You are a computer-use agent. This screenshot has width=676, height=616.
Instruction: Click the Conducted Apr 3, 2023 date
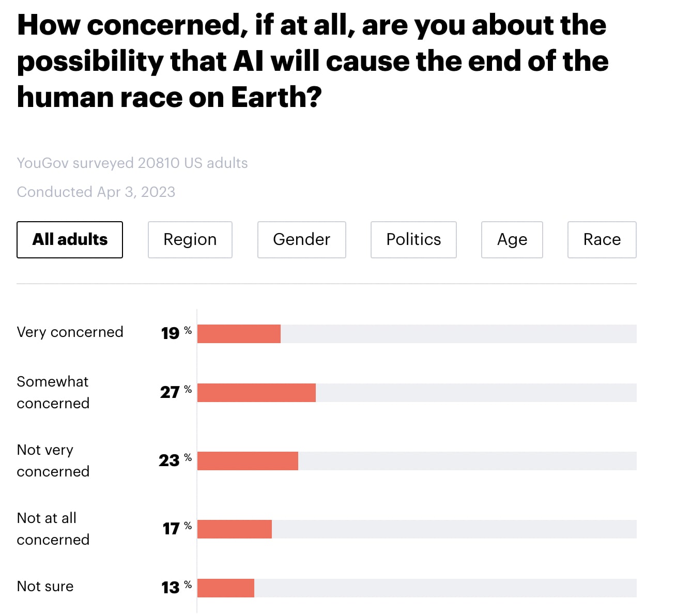coord(96,192)
